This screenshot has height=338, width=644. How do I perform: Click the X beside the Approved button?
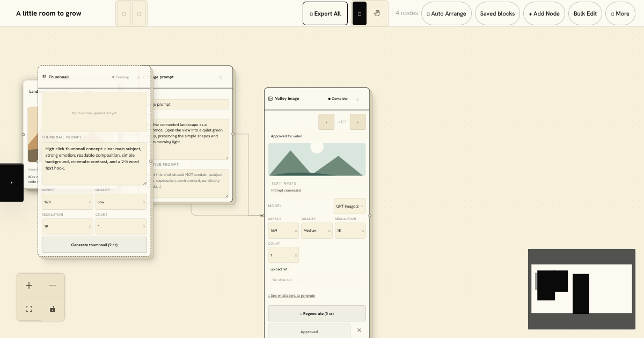coord(359,330)
